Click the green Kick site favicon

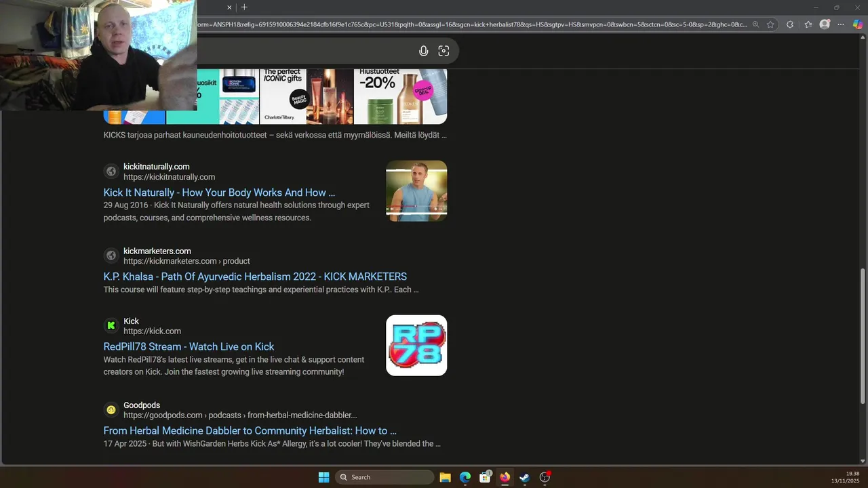tap(111, 326)
